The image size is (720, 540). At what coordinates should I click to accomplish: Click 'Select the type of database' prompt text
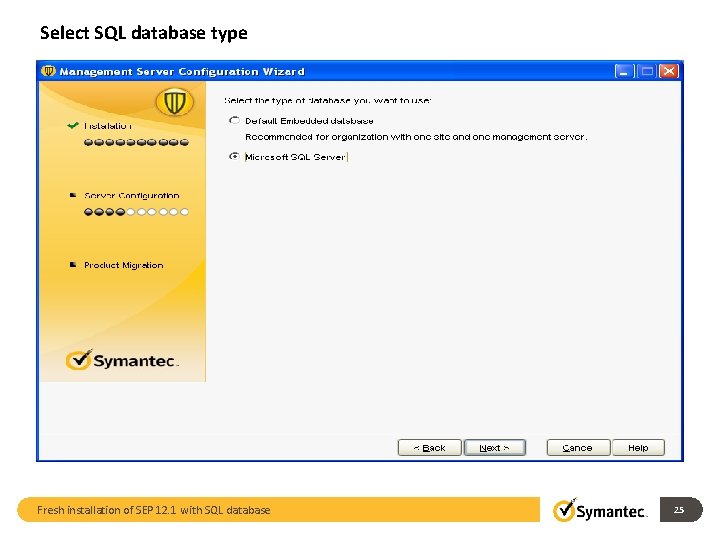click(x=327, y=101)
